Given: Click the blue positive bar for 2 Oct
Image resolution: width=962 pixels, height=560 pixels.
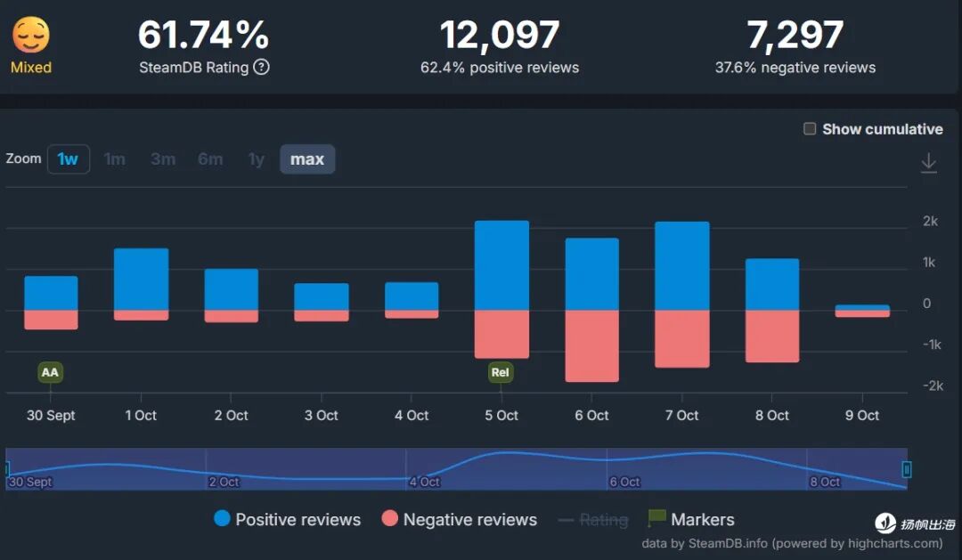Looking at the screenshot, I should click(x=232, y=289).
